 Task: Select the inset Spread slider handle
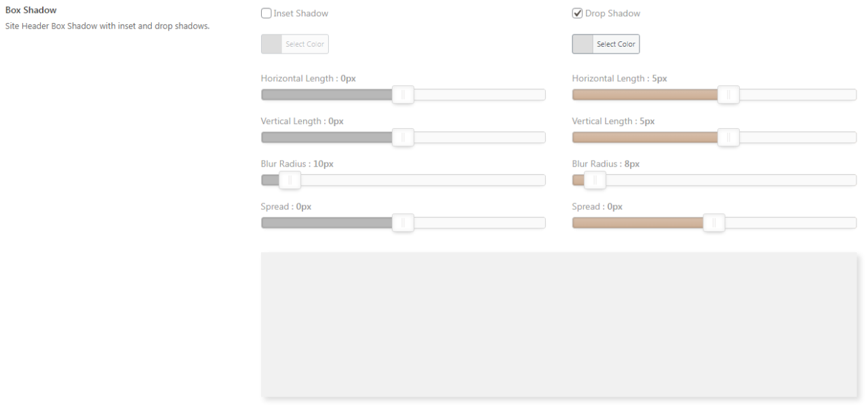pyautogui.click(x=403, y=223)
